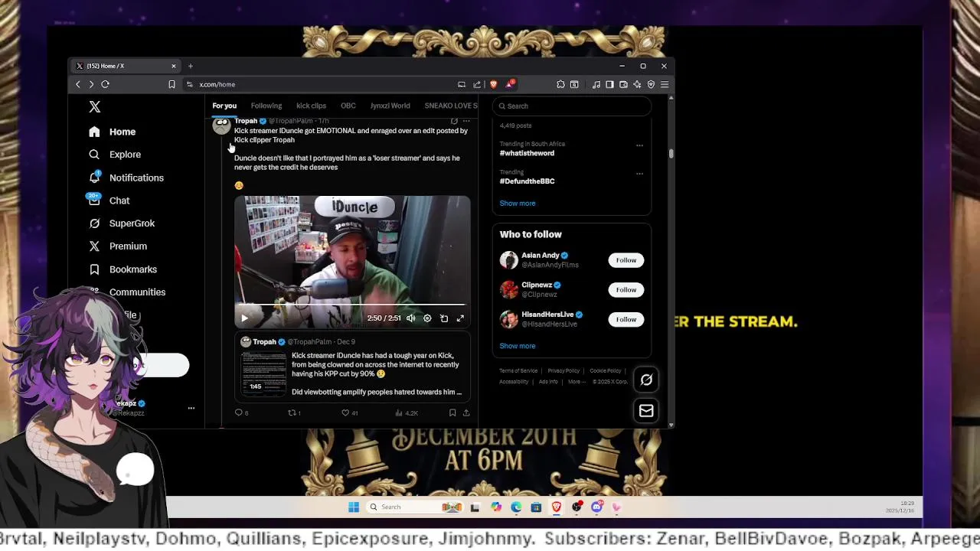Open the X logo in sidebar
This screenshot has width=980, height=551.
[94, 107]
